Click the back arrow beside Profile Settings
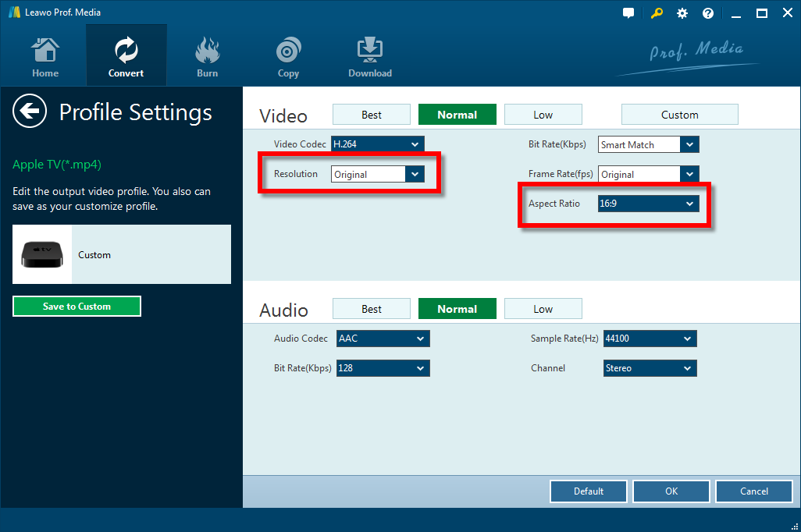This screenshot has height=532, width=801. pos(30,111)
